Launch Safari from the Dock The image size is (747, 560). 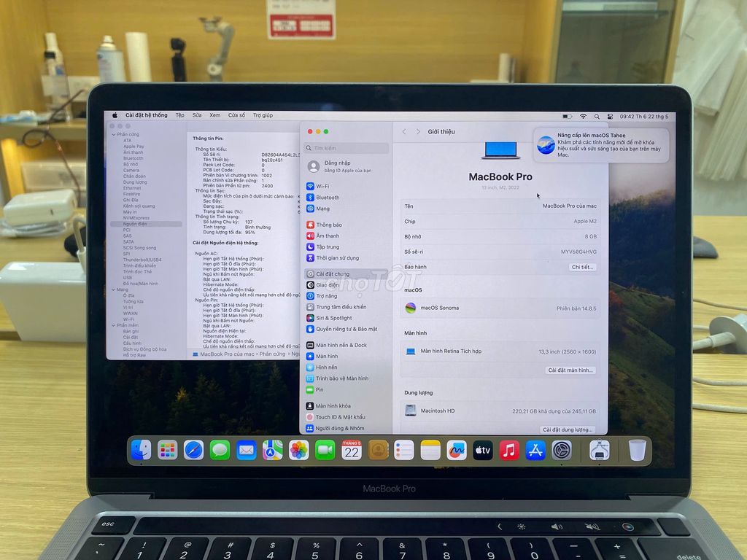pos(193,450)
